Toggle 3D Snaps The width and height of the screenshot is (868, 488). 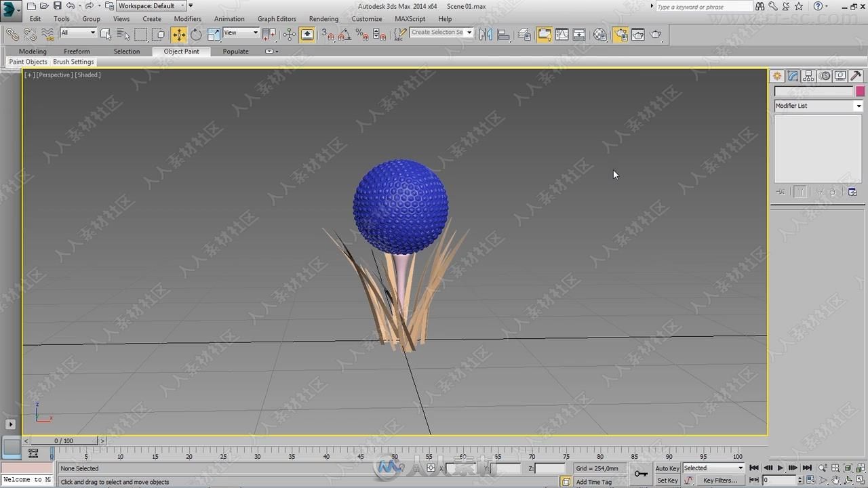click(x=328, y=34)
